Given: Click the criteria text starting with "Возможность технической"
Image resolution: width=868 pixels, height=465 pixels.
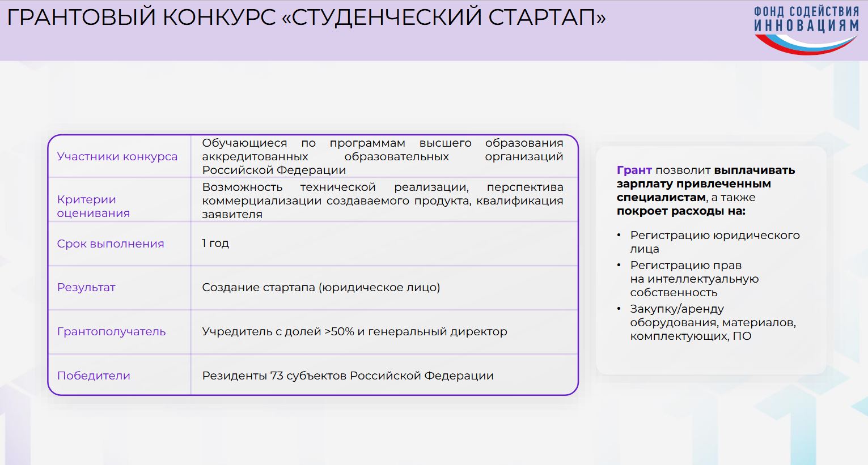Looking at the screenshot, I should pyautogui.click(x=382, y=200).
